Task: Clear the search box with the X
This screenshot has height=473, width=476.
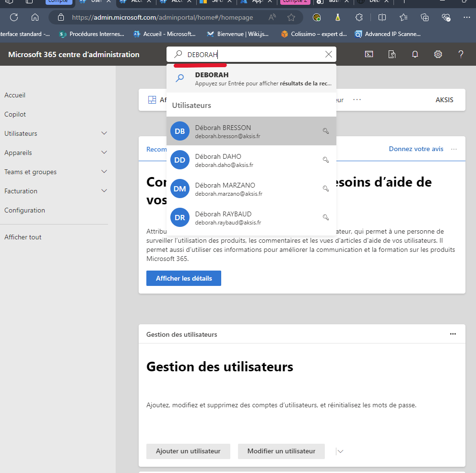Action: [329, 54]
